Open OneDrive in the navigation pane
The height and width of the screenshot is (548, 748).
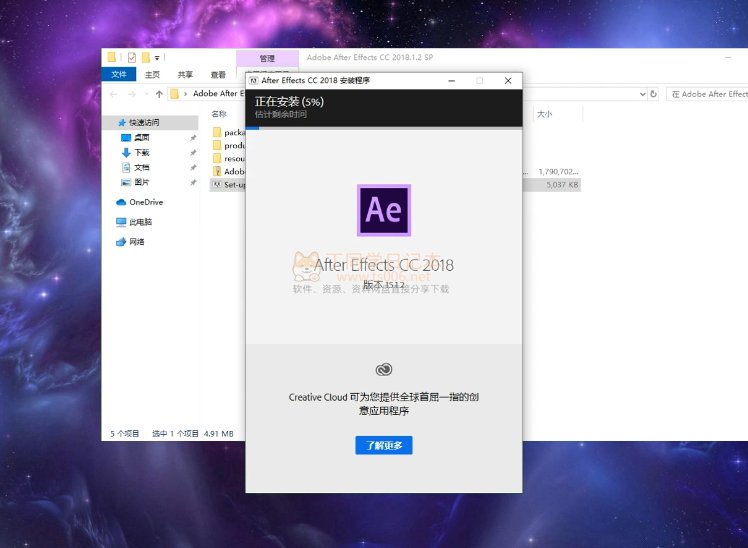pos(145,202)
